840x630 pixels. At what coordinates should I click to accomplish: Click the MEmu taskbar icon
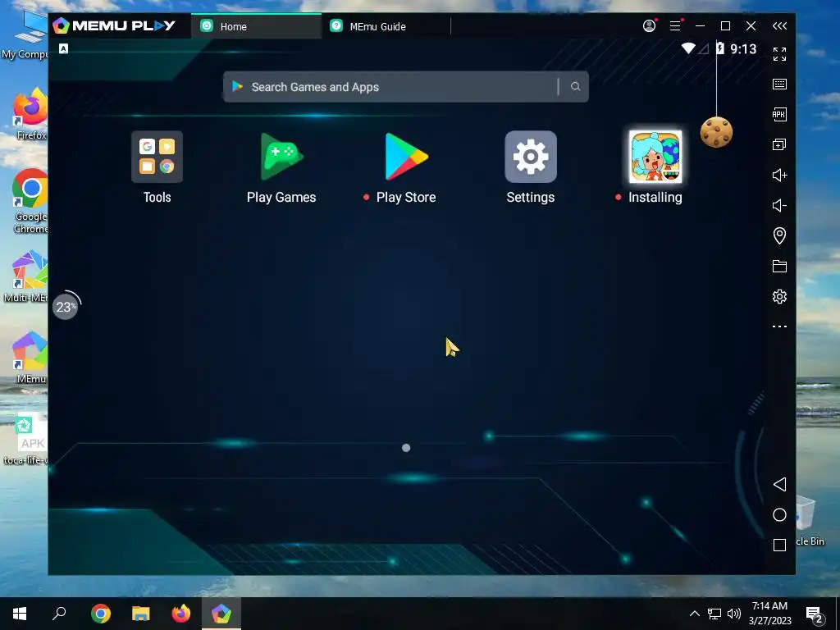221,614
